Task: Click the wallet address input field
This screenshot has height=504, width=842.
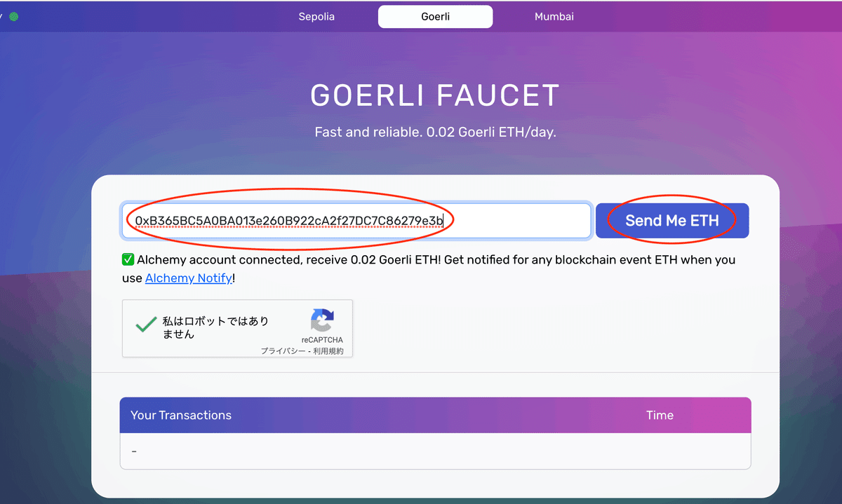Action: click(x=356, y=221)
